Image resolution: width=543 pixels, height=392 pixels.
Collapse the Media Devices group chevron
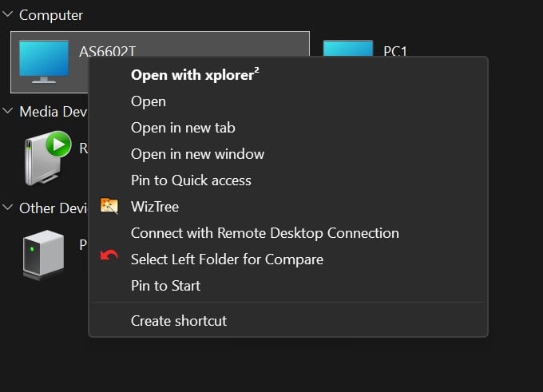click(8, 112)
